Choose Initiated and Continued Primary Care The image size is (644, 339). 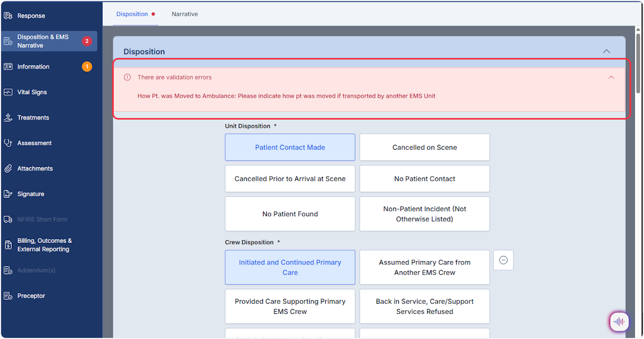(290, 267)
